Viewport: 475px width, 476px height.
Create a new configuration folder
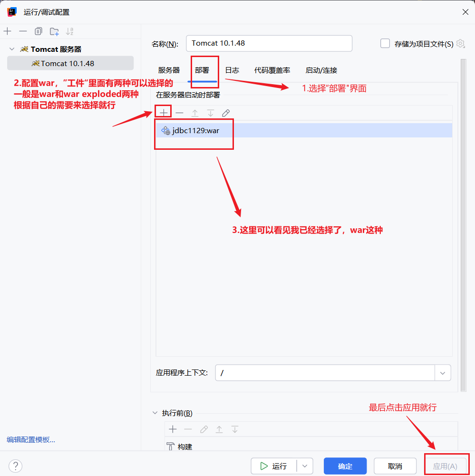tap(54, 31)
